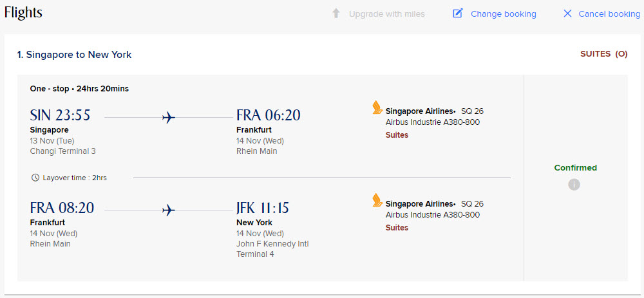The image size is (644, 298).
Task: Click the plane icon on SIN–FRA leg
Action: 169,117
